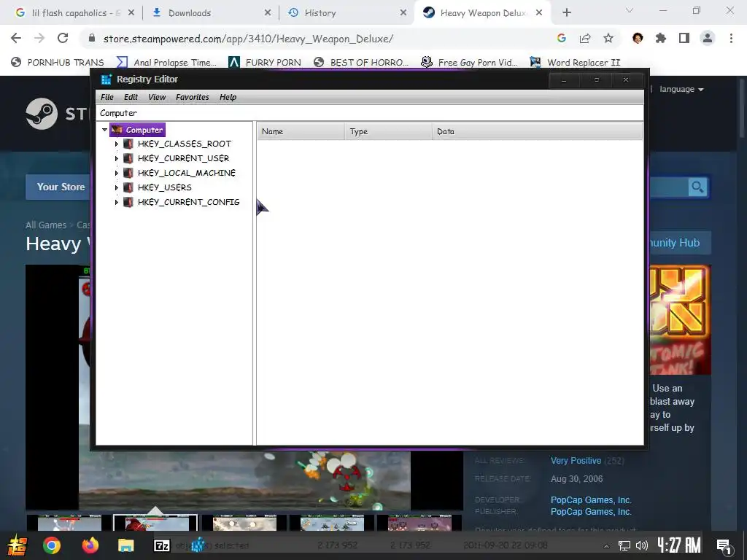This screenshot has width=747, height=560.
Task: Open 7-Zip from the taskbar
Action: [162, 545]
